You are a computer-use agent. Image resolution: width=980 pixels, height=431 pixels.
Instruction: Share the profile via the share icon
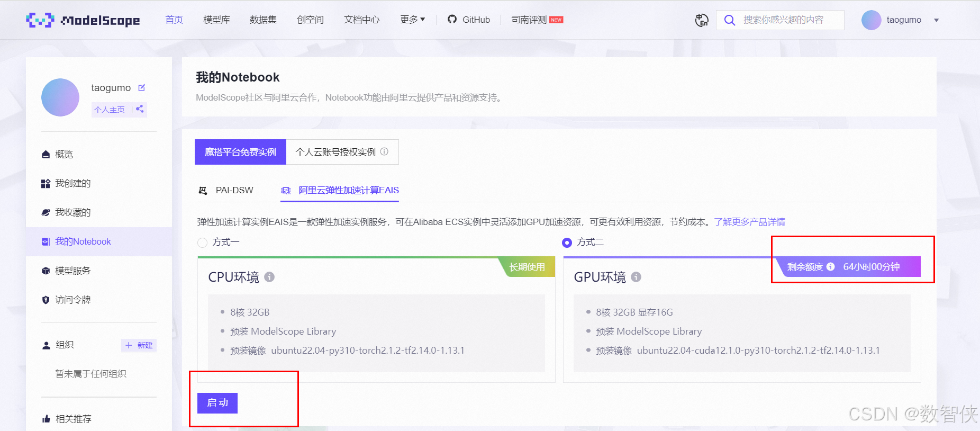coord(140,109)
